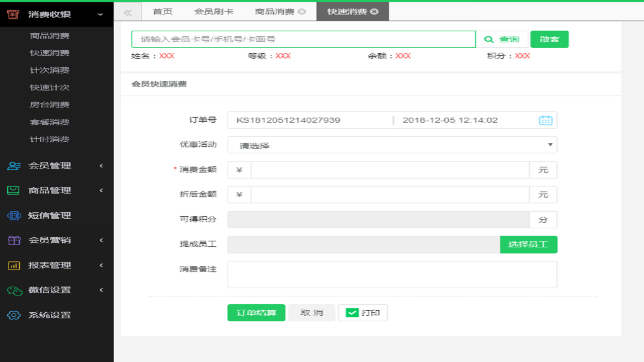This screenshot has height=362, width=644.
Task: Click the 微信设置 WeChat settings icon
Action: (x=14, y=290)
